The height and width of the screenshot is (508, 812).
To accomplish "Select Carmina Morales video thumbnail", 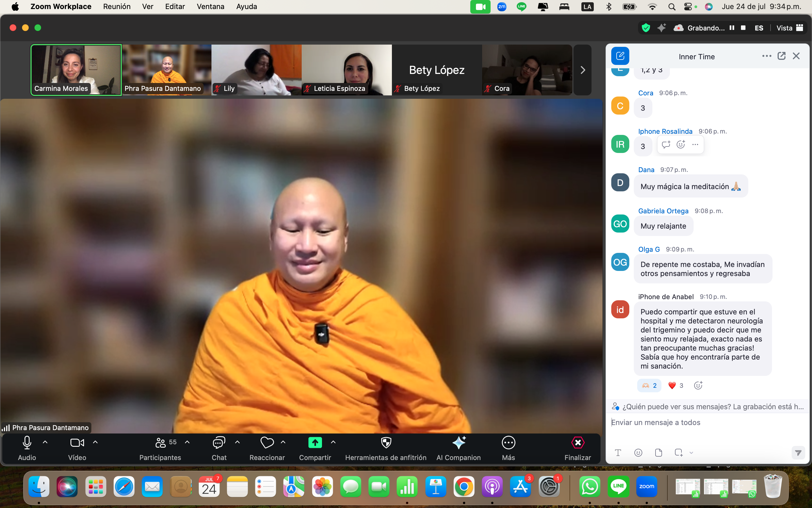I will pos(76,70).
